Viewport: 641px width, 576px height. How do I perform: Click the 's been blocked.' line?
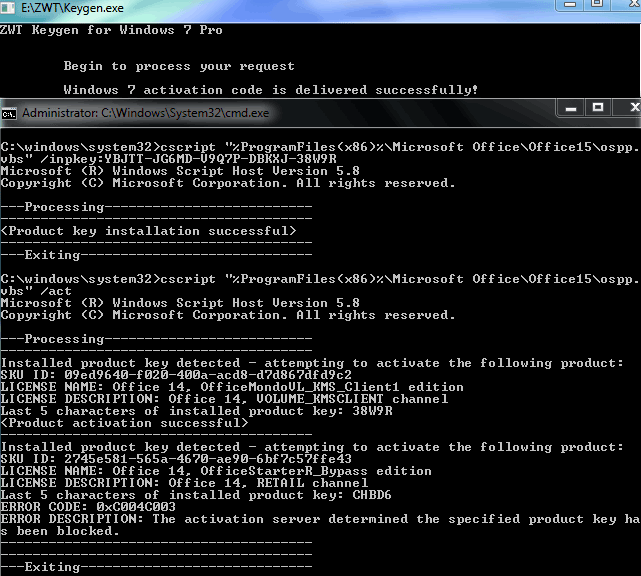[60, 531]
